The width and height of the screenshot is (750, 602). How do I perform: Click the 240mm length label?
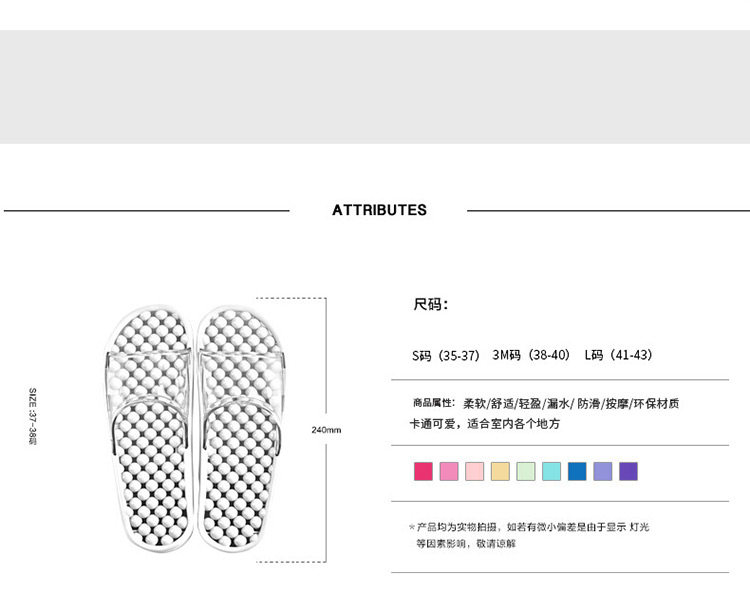tap(326, 430)
